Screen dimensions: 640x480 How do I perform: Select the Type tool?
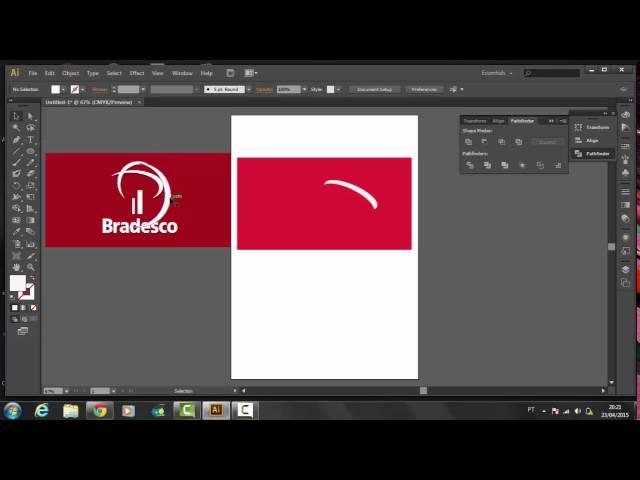coord(30,140)
